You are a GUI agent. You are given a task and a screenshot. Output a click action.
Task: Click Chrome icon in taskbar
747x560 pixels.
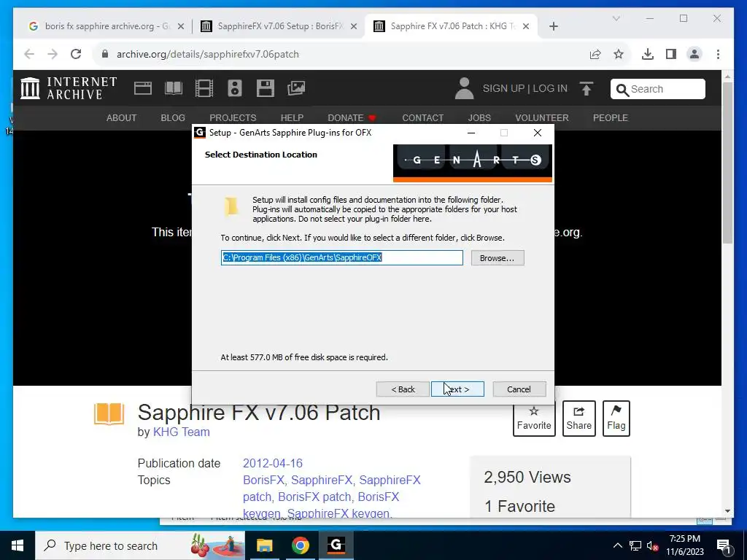[x=300, y=545]
